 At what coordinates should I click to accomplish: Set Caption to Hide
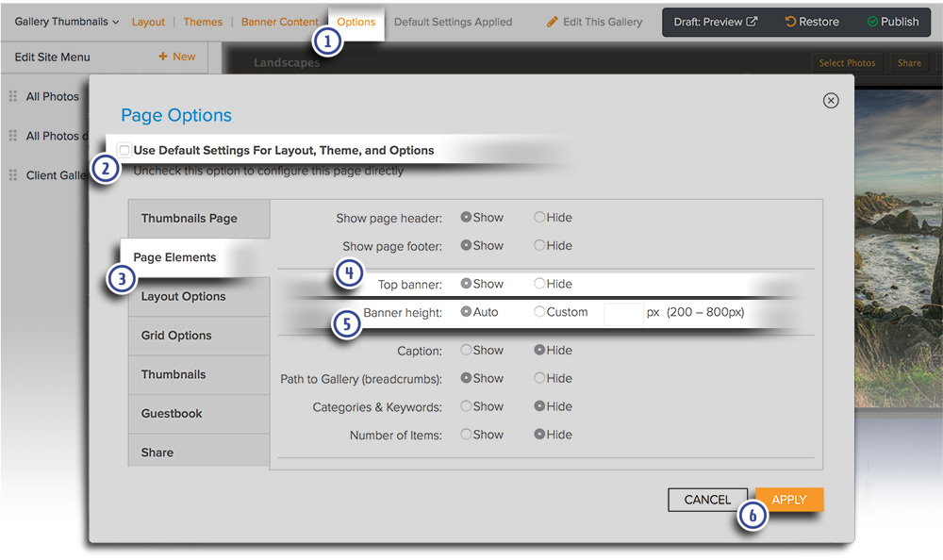[x=539, y=350]
